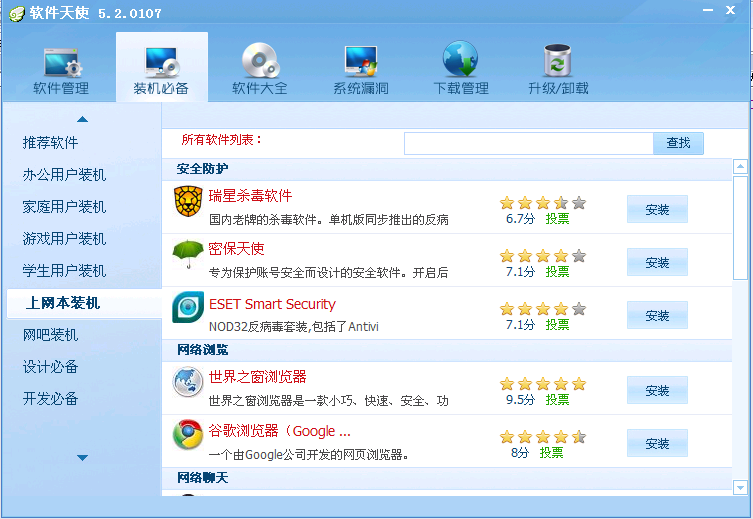This screenshot has height=519, width=753.
Task: Click the star rating for 瑞星杀毒软件
Action: (543, 203)
